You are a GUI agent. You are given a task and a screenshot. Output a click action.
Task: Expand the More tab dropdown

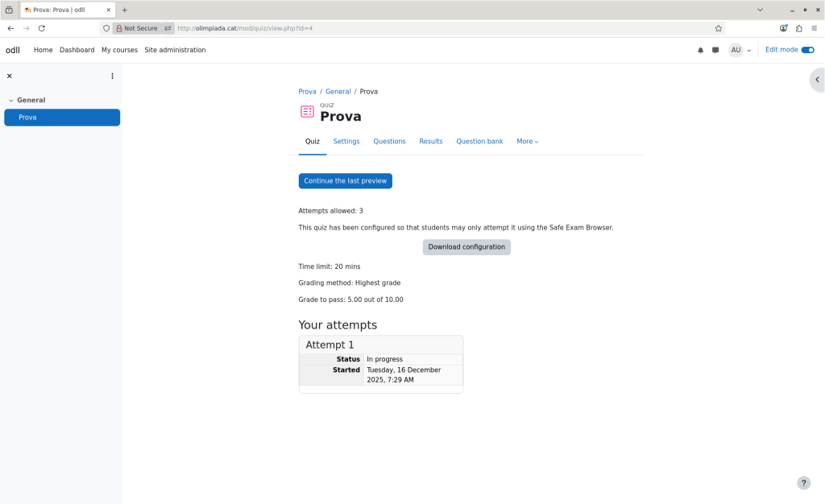pos(527,142)
